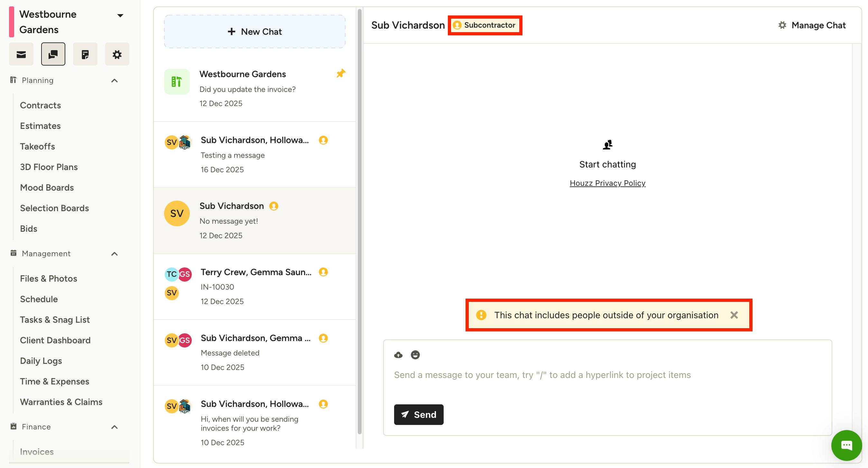Click the TC avatar on Terry Crew chat
This screenshot has height=468, width=868.
click(x=171, y=274)
